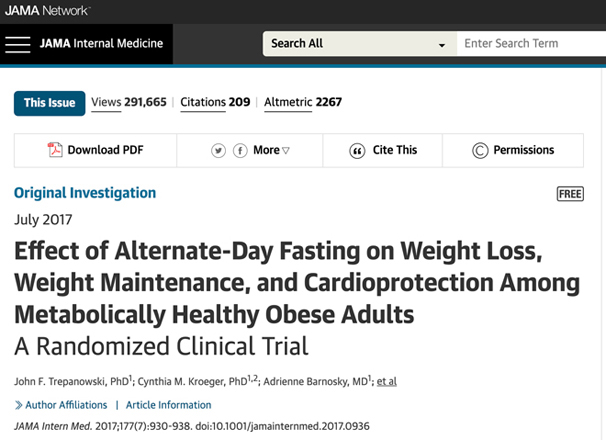The width and height of the screenshot is (606, 440).
Task: Click the copyright permissions icon
Action: point(480,150)
